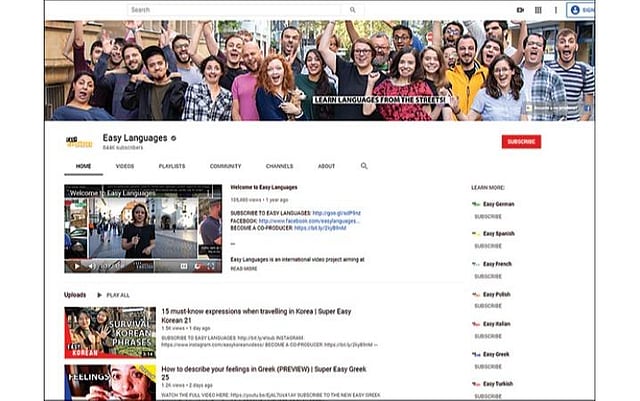640x401 pixels.
Task: Click the Easy Languages channel avatar
Action: [x=77, y=141]
